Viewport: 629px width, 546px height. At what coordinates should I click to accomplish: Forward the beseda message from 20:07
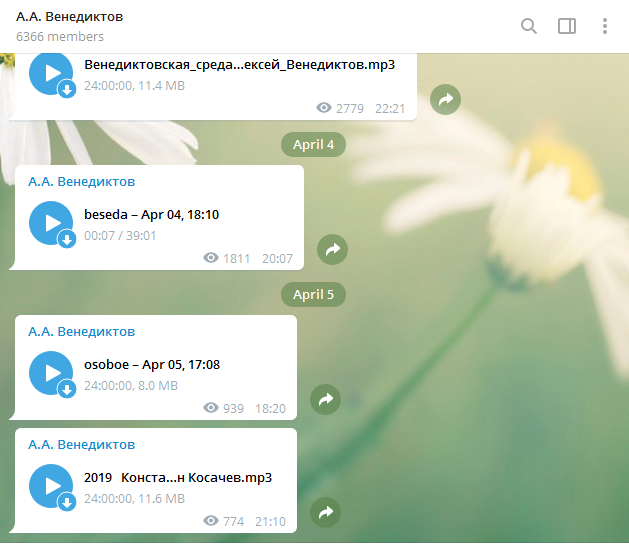point(332,250)
